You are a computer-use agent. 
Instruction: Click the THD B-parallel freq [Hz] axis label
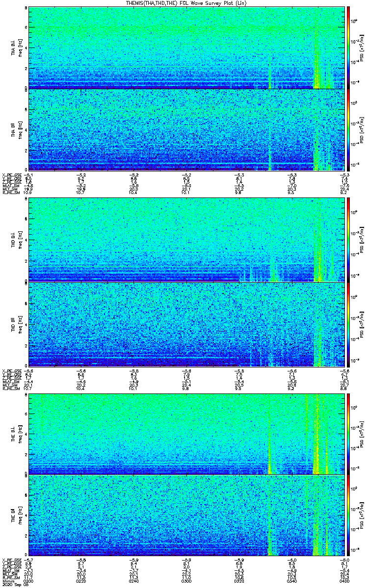click(x=19, y=324)
